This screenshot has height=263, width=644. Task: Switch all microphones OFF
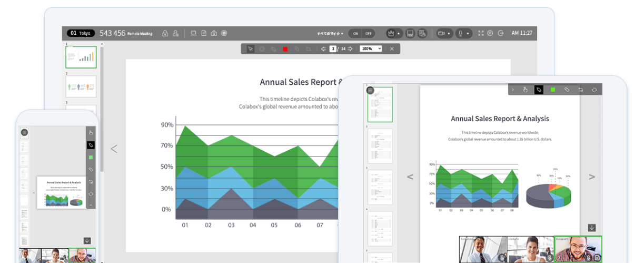(x=368, y=33)
